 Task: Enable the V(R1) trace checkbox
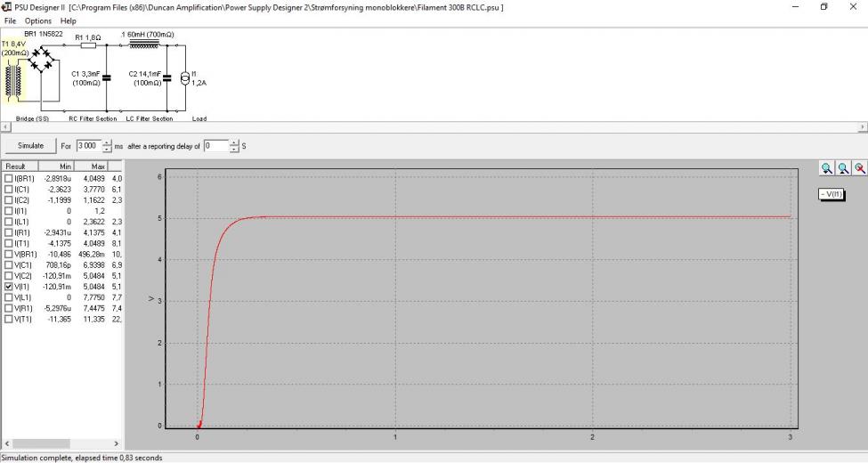point(8,308)
